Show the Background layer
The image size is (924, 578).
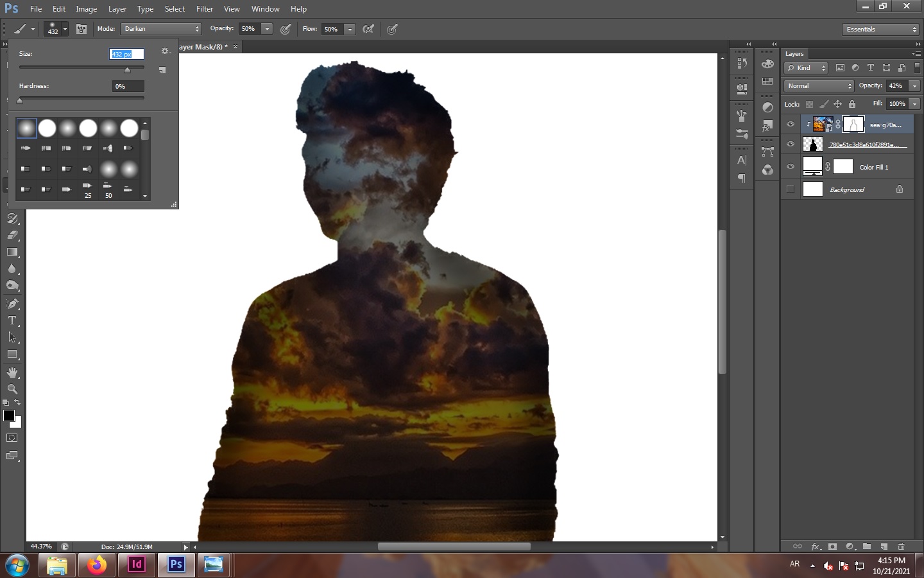click(791, 189)
